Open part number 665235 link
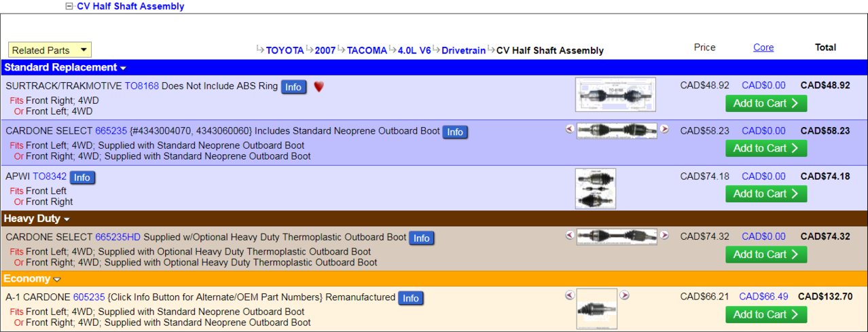The width and height of the screenshot is (868, 332). (x=110, y=131)
